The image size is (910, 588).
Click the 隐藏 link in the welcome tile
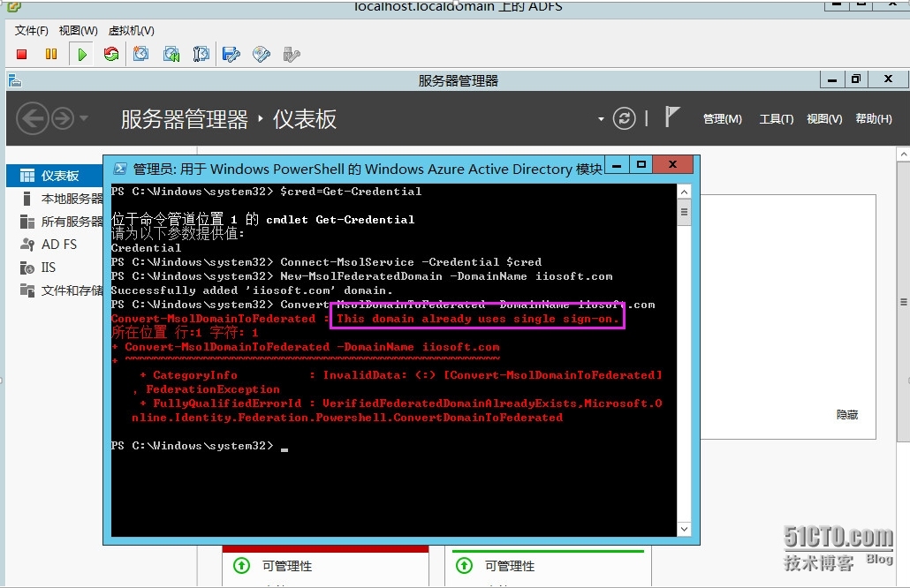(847, 415)
